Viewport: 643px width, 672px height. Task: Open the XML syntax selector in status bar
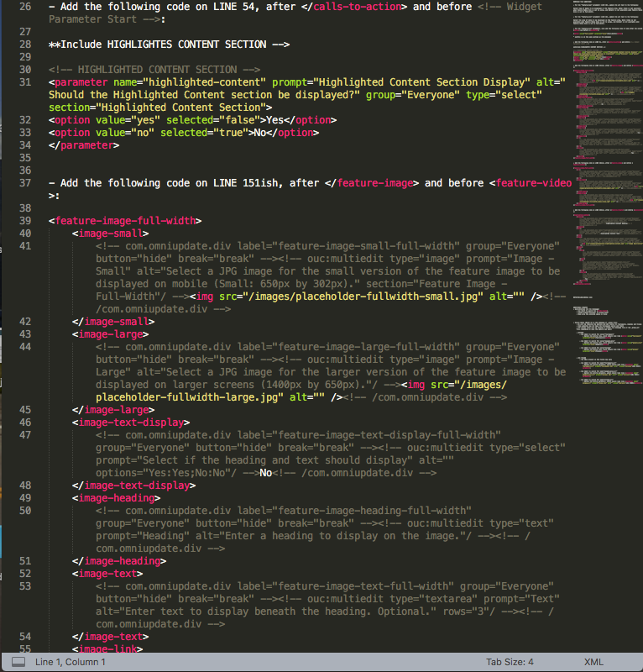593,662
